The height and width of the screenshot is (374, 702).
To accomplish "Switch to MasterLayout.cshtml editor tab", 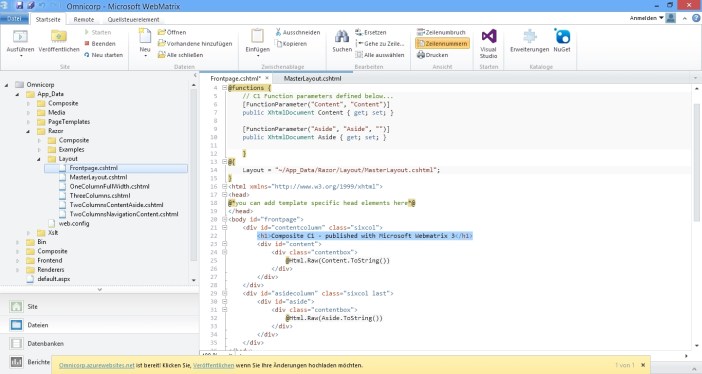I will [312, 78].
